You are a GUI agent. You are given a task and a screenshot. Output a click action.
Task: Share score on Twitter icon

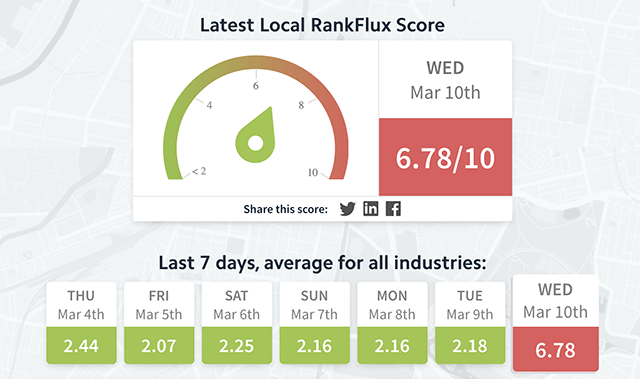point(347,209)
